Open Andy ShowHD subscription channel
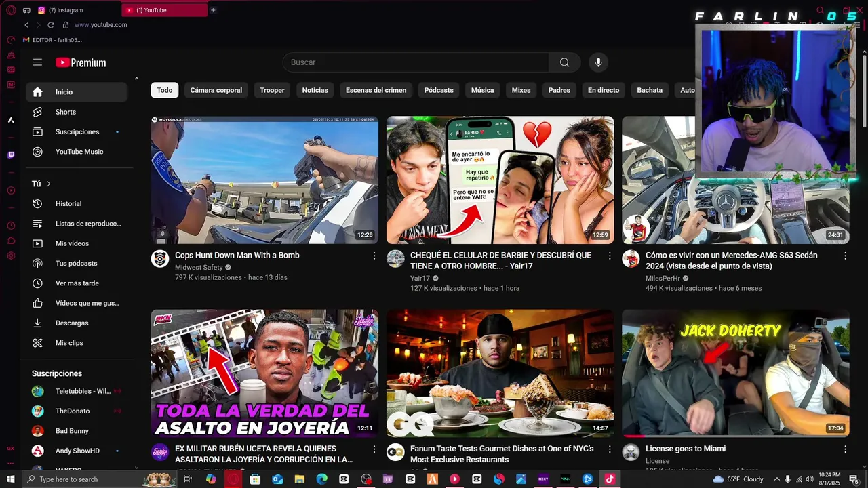 [x=77, y=451]
